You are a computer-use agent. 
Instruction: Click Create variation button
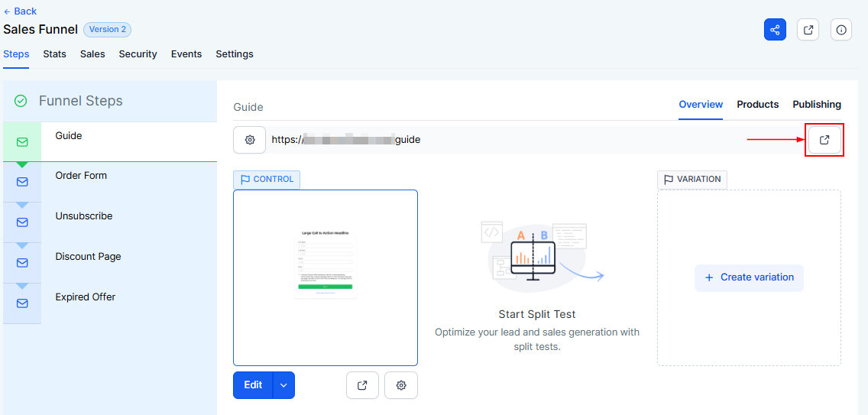[749, 277]
